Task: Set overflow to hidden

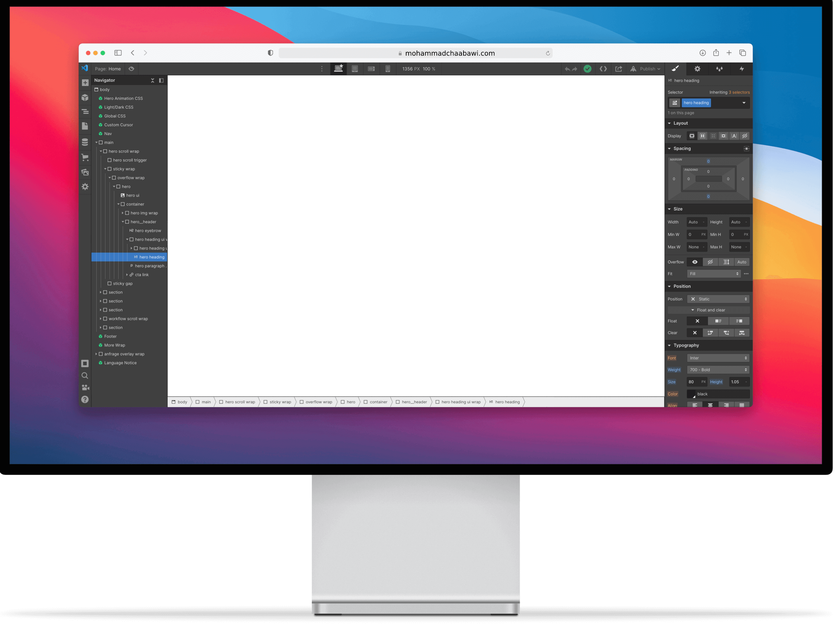Action: [710, 262]
